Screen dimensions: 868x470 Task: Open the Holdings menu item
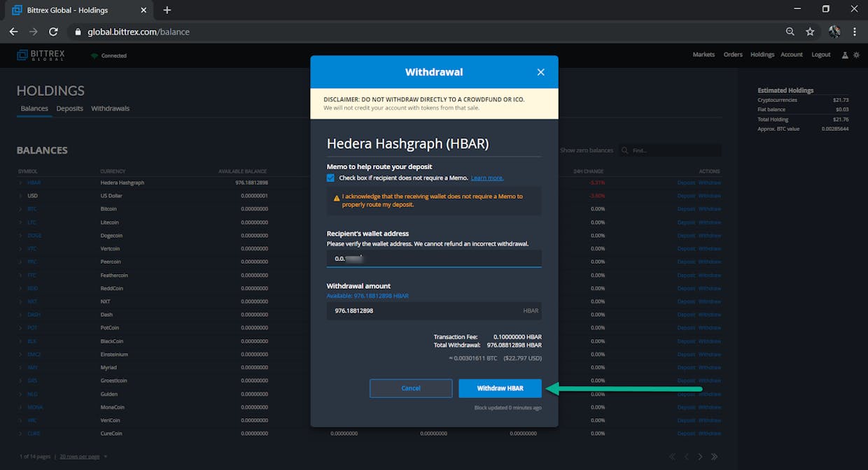click(x=762, y=55)
